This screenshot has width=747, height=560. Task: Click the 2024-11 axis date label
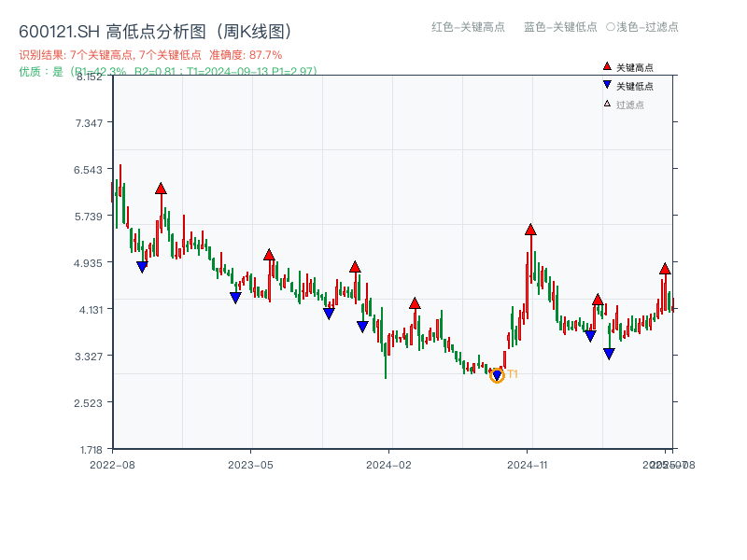[x=528, y=463]
